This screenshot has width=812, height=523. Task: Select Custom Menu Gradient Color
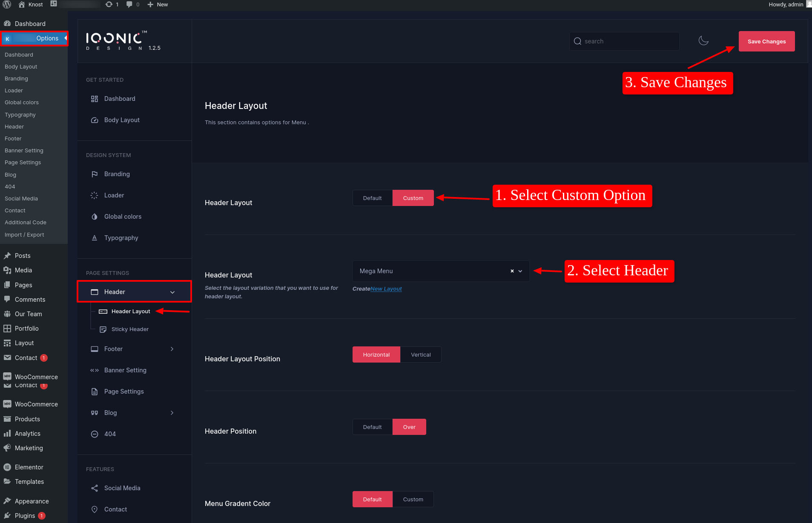tap(413, 499)
